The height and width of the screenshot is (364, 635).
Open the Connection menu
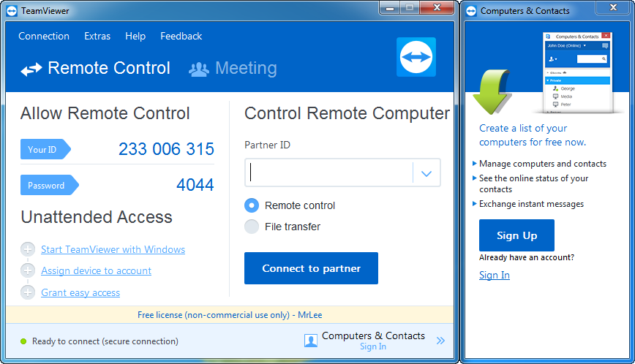[x=44, y=36]
